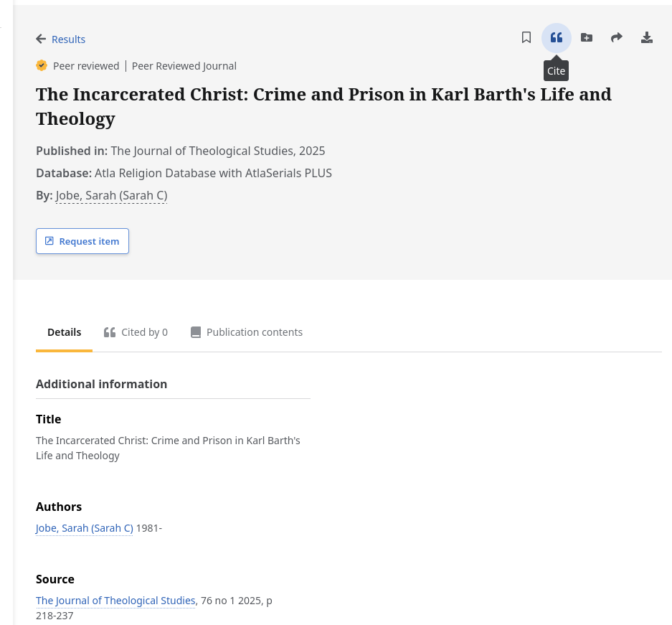Screen dimensions: 672x625
Task: Click the book icon beside Publication contents
Action: click(x=195, y=332)
